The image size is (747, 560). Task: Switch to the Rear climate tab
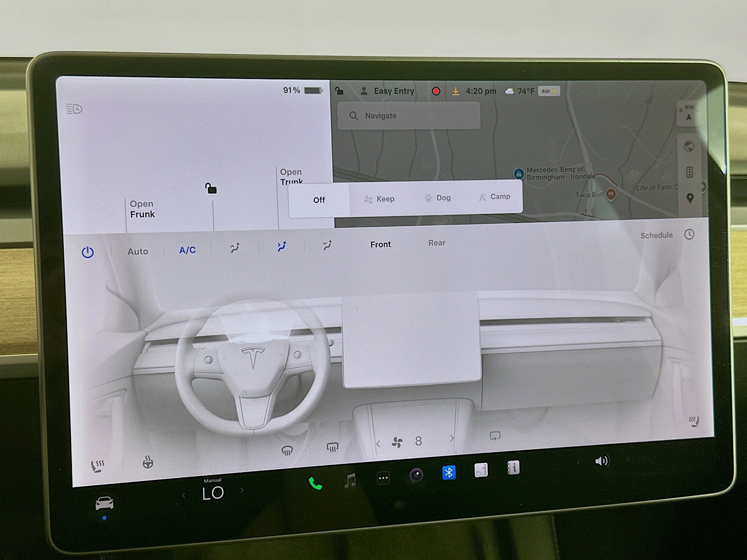coord(436,243)
